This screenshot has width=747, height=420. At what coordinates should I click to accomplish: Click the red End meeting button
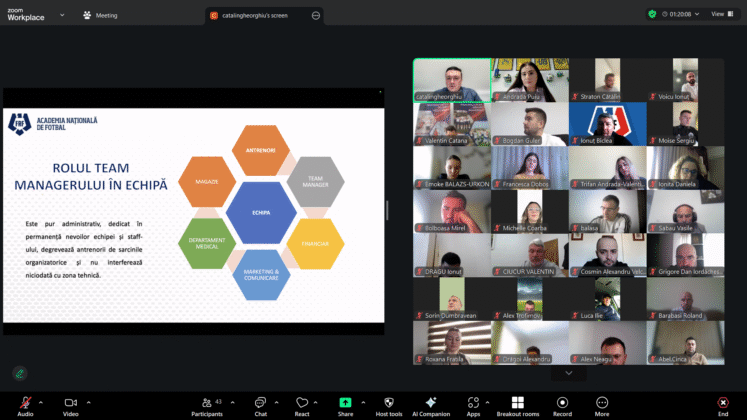click(x=722, y=403)
